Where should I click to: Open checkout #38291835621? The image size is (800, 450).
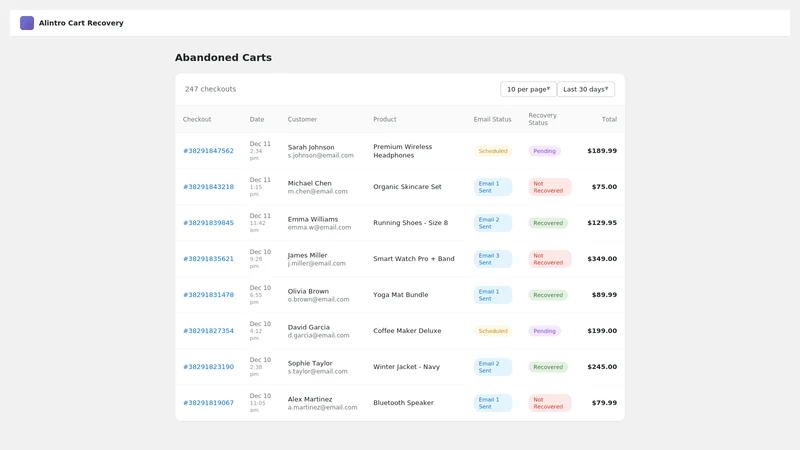208,259
